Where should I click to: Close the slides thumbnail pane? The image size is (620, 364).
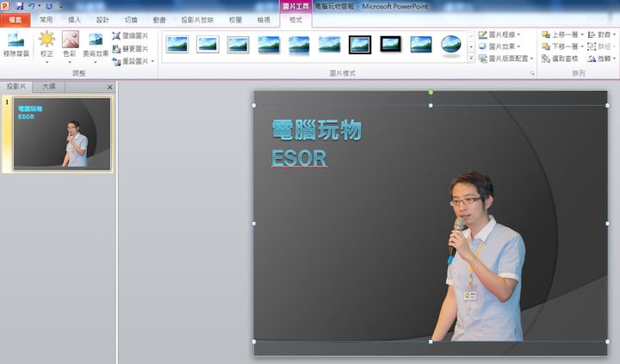click(x=109, y=87)
